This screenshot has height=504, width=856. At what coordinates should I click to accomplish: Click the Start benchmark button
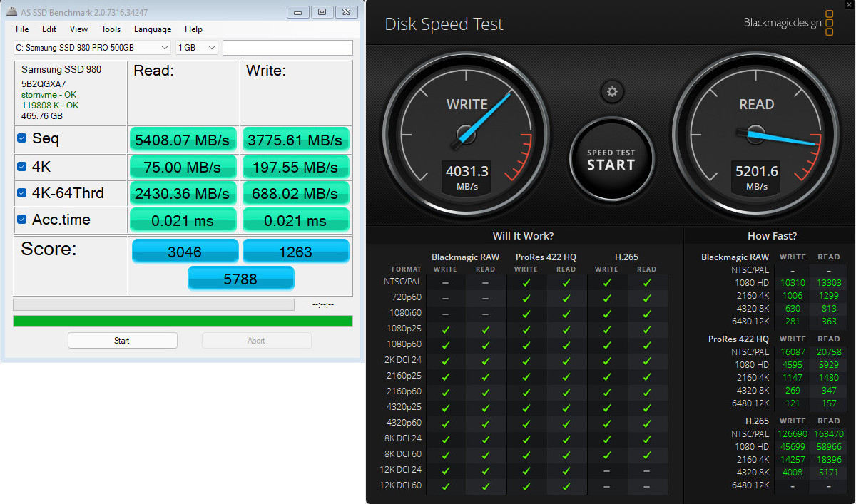[122, 341]
